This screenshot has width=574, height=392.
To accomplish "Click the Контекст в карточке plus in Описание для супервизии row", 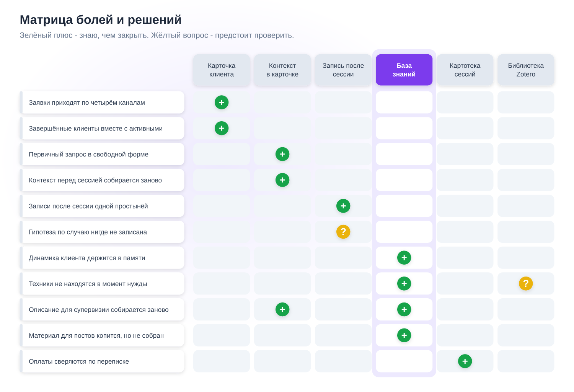I will [x=282, y=309].
